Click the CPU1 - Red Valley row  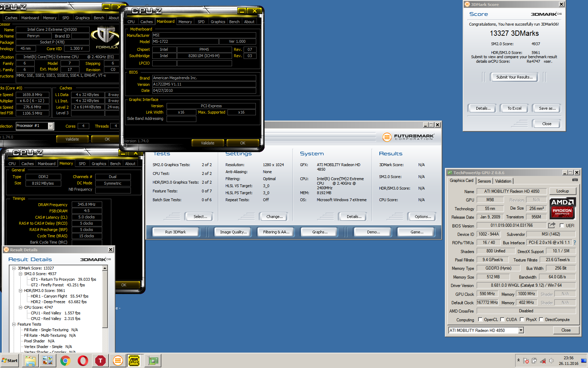pos(55,313)
